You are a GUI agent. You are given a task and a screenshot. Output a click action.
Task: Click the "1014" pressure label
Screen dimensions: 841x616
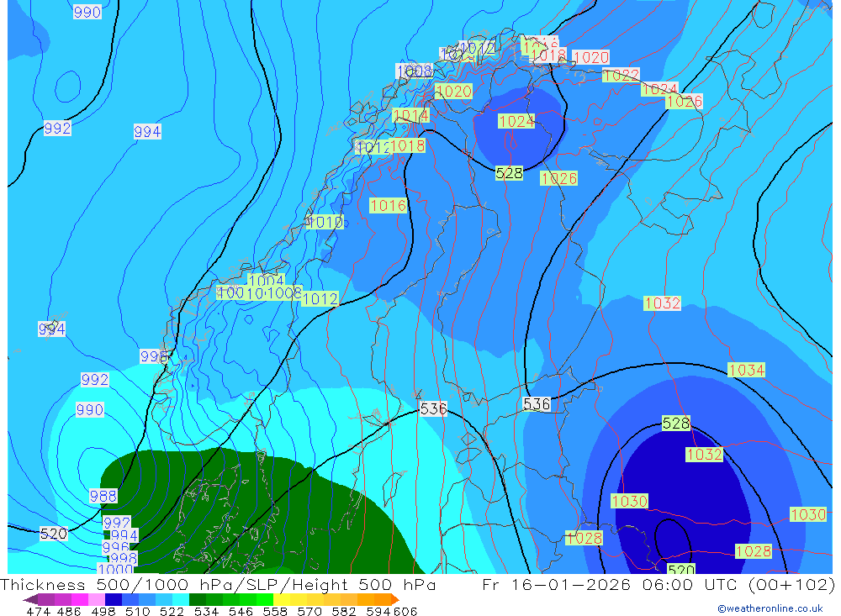411,115
